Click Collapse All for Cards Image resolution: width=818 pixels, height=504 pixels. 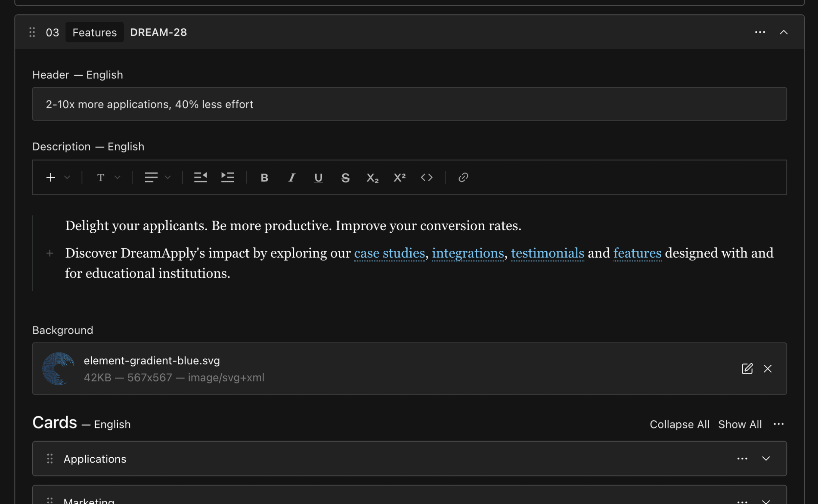679,424
